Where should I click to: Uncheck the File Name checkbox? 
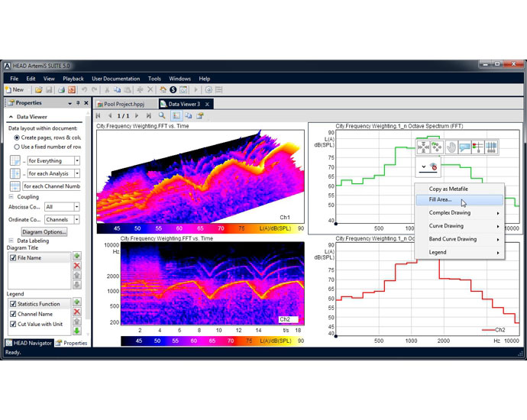pos(12,258)
